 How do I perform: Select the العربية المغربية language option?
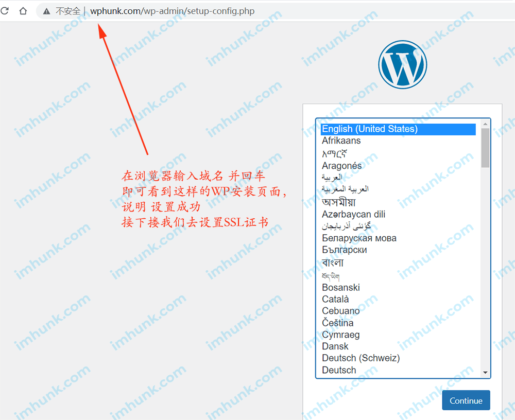tap(398, 189)
